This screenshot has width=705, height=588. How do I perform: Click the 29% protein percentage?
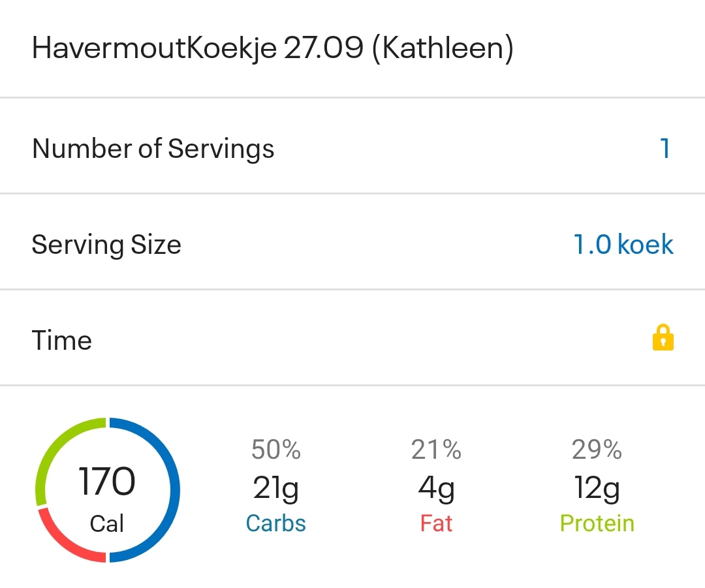pos(597,450)
